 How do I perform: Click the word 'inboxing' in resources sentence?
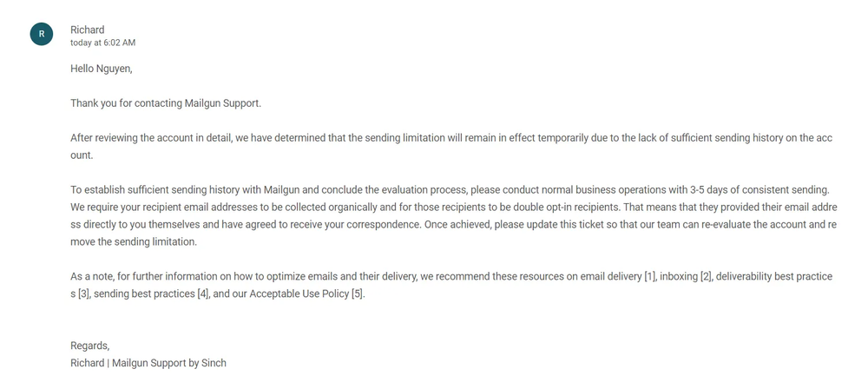[x=679, y=276]
